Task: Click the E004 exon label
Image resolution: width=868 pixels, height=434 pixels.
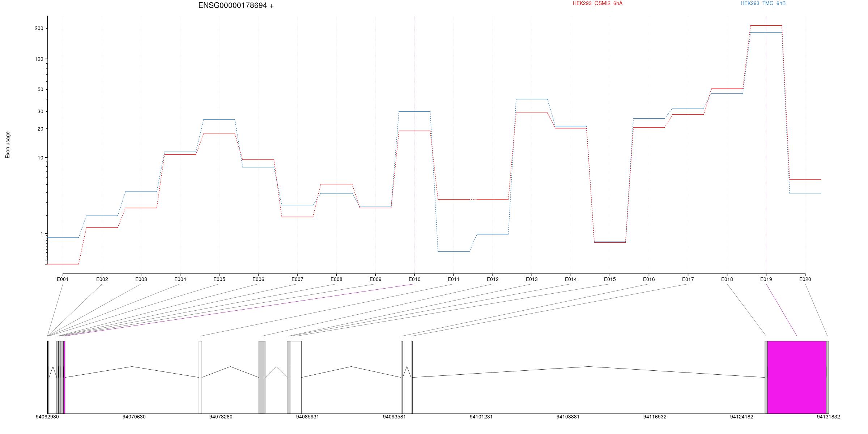Action: coord(180,279)
